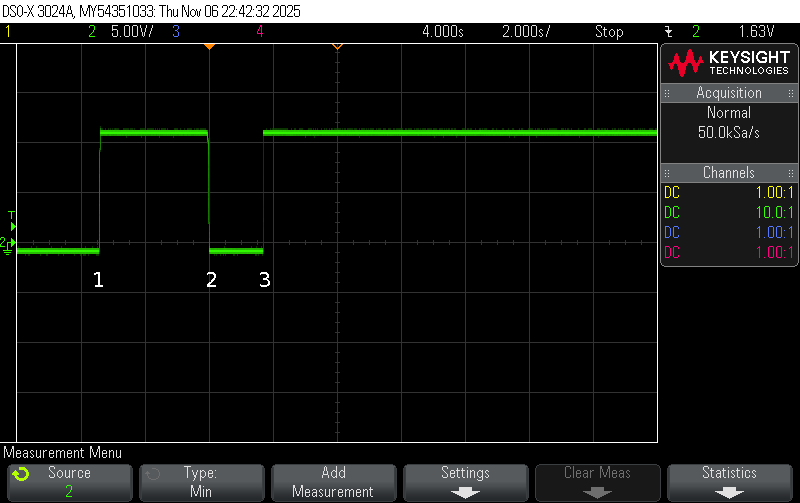Select channel 2 indicator in header
The image size is (800, 503).
click(x=92, y=32)
